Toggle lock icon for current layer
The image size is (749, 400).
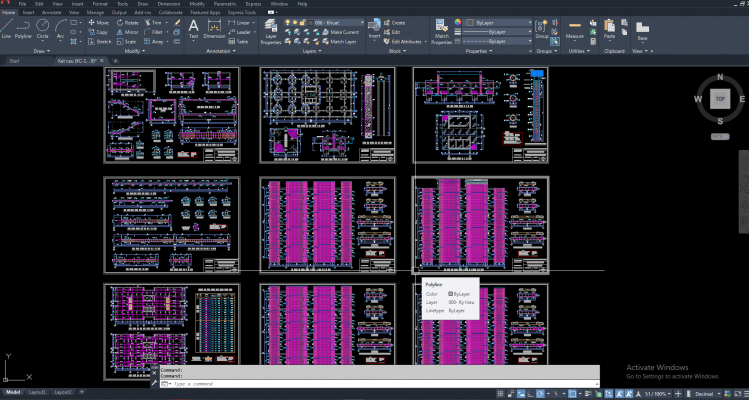303,21
